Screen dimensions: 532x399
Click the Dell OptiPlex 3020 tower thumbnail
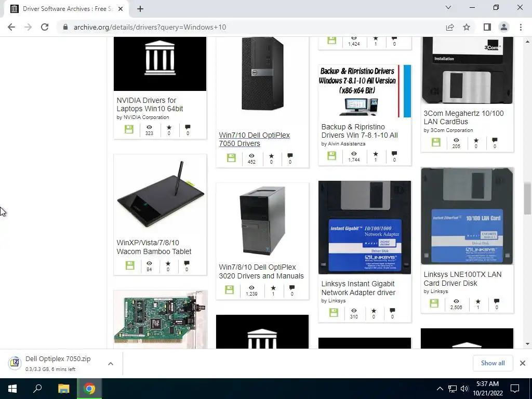[x=262, y=220]
